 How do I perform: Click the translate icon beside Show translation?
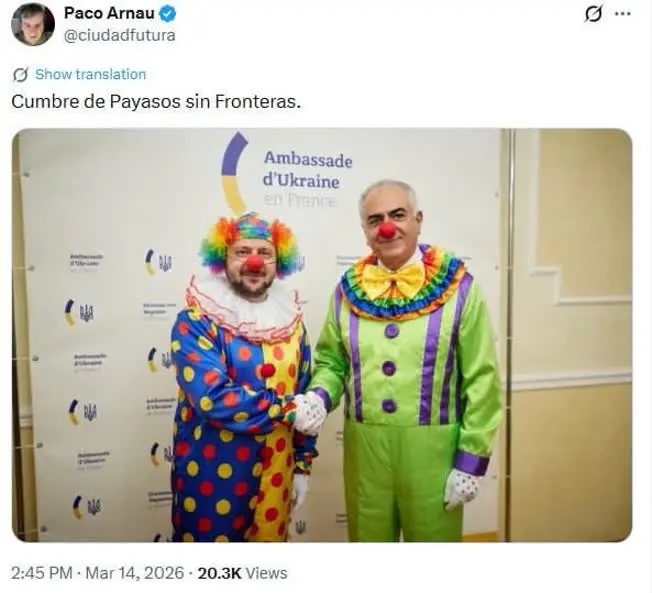tap(20, 75)
